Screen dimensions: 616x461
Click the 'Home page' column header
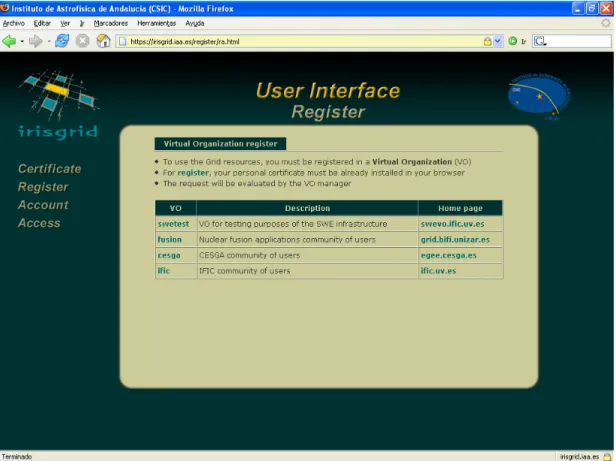(460, 208)
